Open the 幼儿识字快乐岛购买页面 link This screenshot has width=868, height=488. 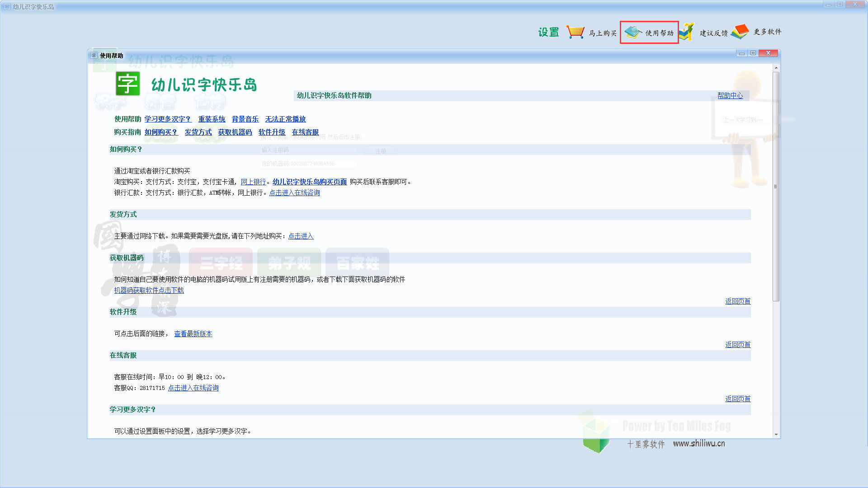click(x=310, y=182)
